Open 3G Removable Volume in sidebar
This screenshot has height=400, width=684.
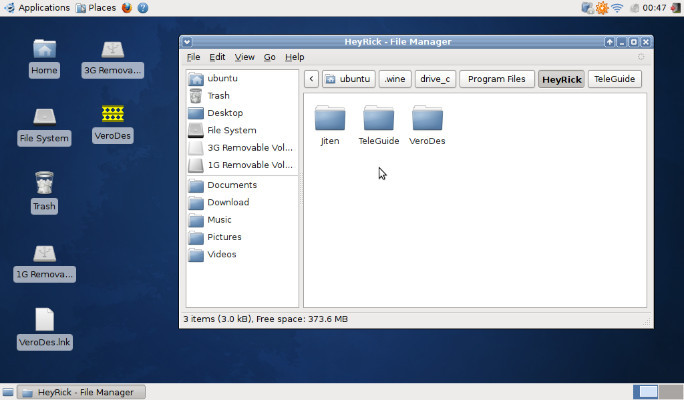pos(242,148)
